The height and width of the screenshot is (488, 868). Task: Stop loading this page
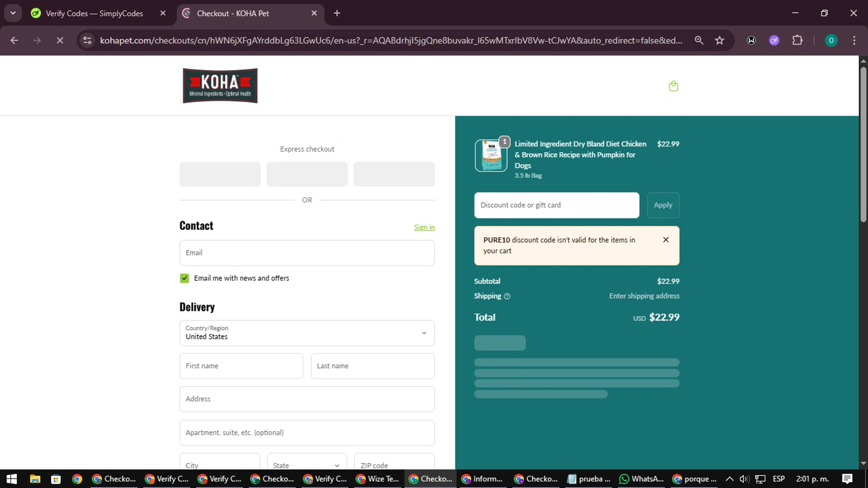(60, 41)
